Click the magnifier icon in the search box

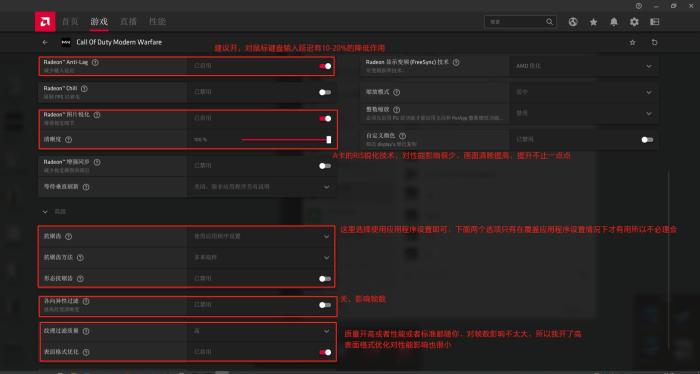549,21
